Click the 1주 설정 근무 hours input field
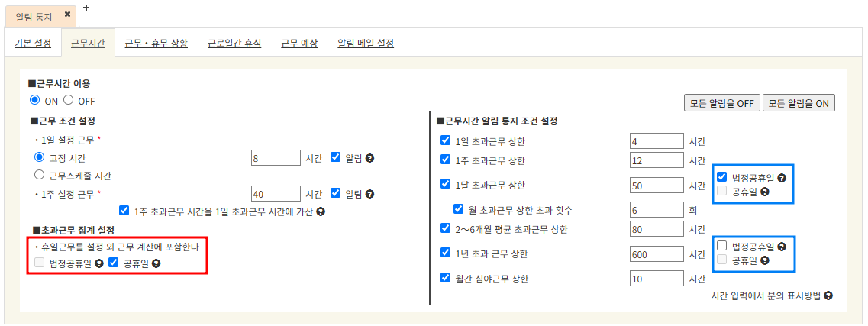This screenshot has width=868, height=326. tap(276, 194)
